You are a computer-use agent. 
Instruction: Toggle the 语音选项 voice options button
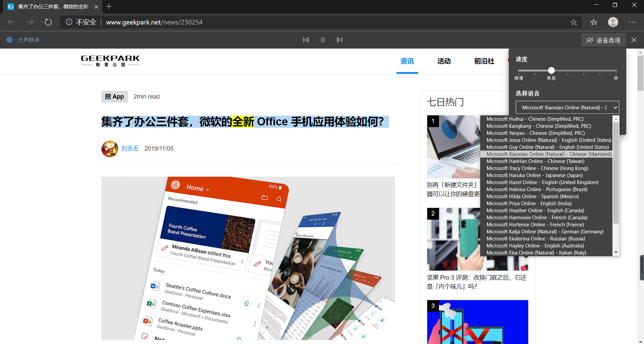[x=603, y=40]
